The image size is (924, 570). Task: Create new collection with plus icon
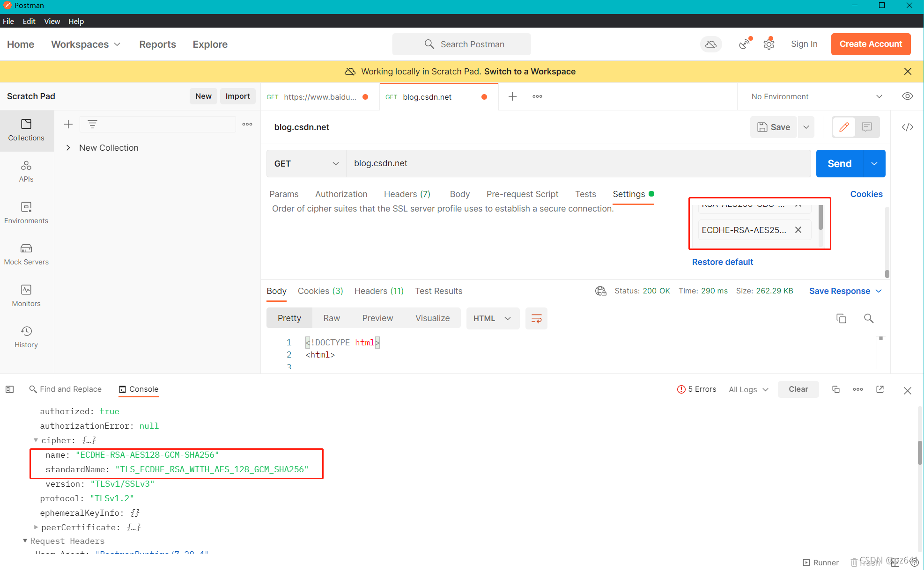click(68, 124)
